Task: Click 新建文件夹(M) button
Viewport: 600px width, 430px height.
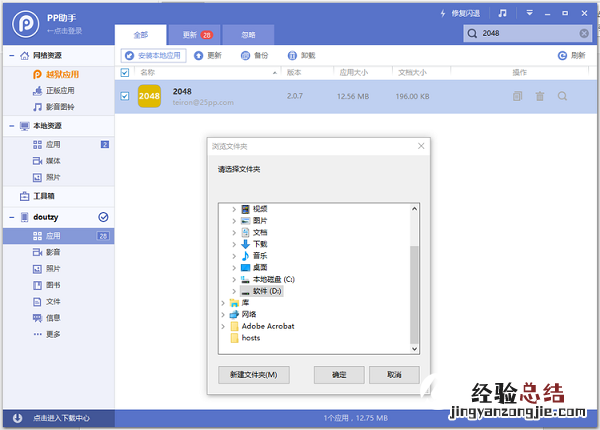Action: click(x=254, y=375)
